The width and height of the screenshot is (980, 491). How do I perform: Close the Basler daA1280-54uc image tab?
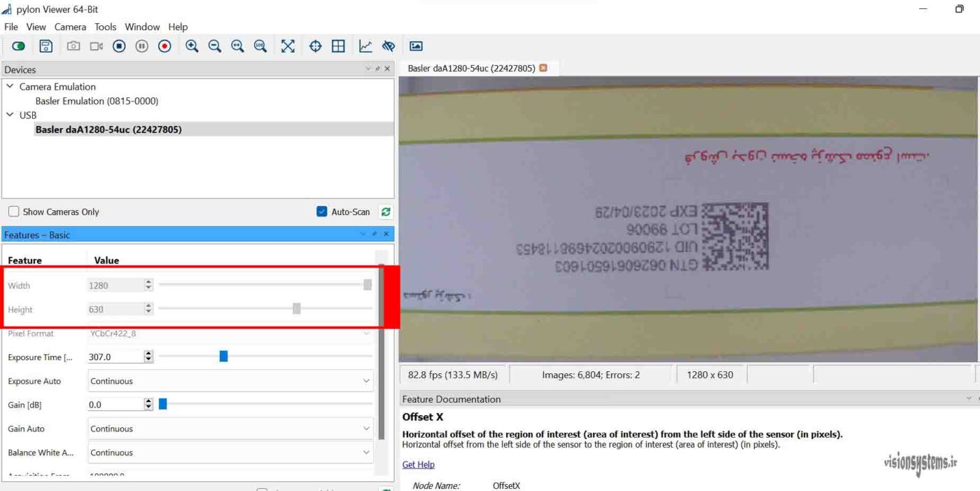coord(543,68)
